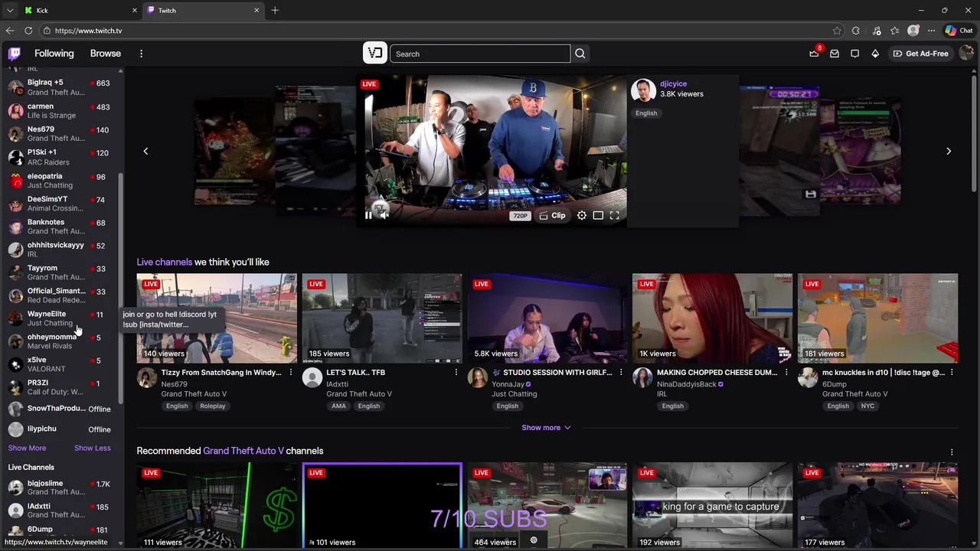
Task: Open 720P quality selector on player
Action: click(x=520, y=216)
